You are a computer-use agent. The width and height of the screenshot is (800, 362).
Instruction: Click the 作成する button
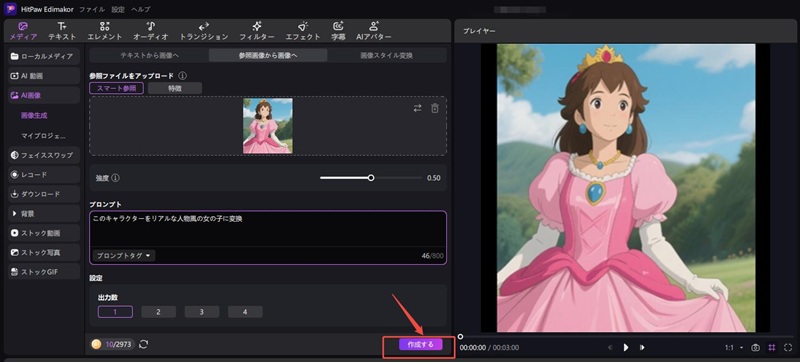420,345
